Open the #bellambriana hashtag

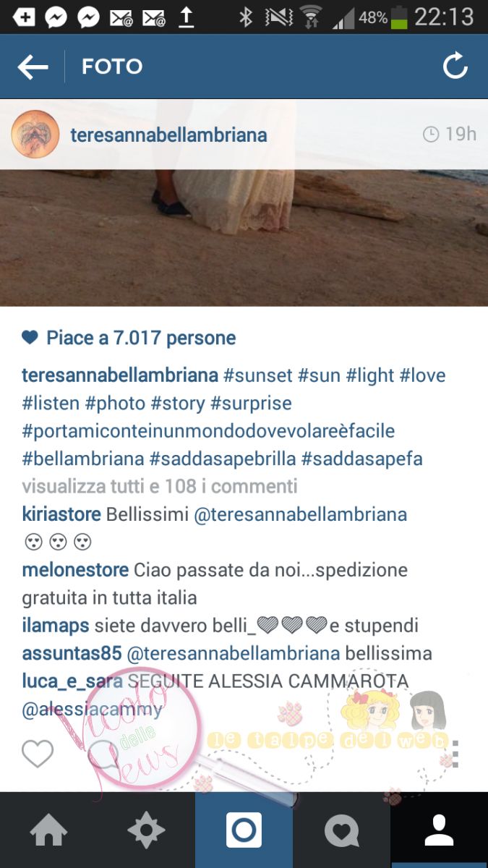coord(82,459)
